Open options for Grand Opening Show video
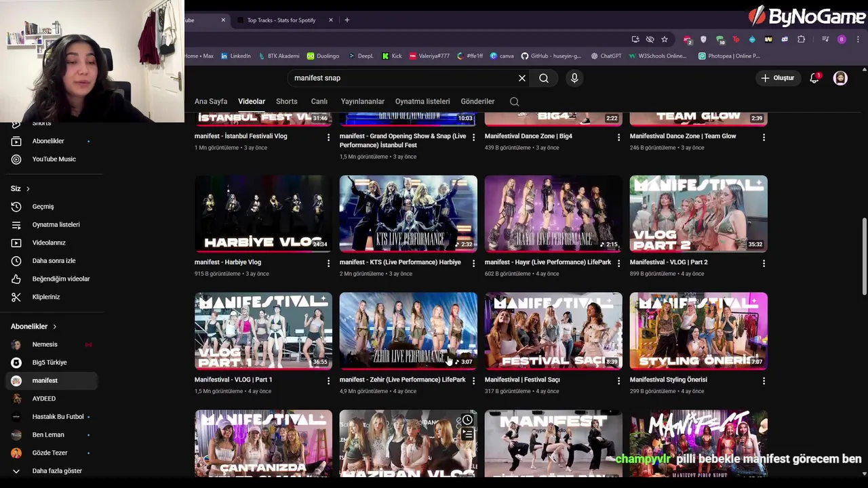 coord(473,137)
